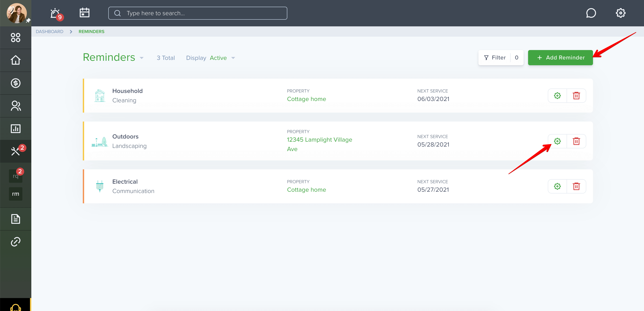
Task: Open Cottage home property in Electrical row
Action: pos(307,190)
